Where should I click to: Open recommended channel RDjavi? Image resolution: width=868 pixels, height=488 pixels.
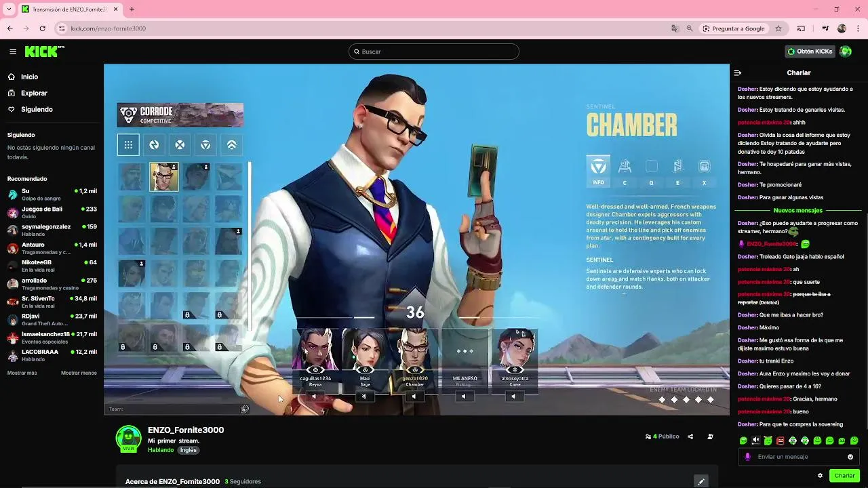tap(52, 319)
